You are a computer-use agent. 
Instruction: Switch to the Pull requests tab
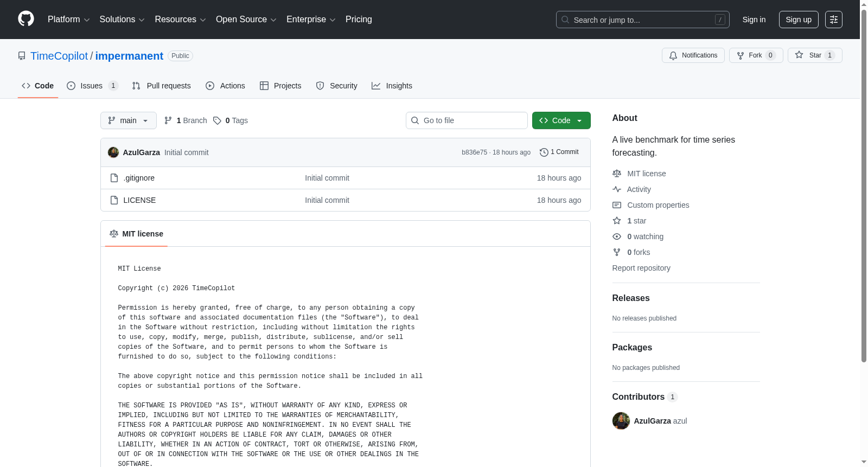tap(161, 86)
